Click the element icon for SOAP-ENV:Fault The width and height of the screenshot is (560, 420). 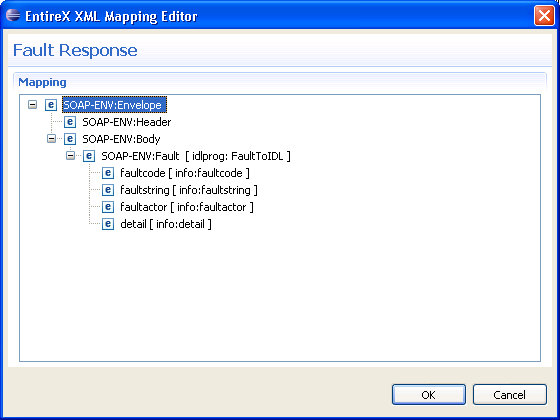pos(89,156)
